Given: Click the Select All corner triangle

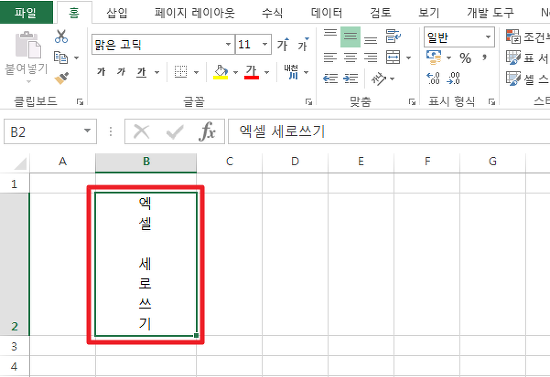Looking at the screenshot, I should [20, 163].
